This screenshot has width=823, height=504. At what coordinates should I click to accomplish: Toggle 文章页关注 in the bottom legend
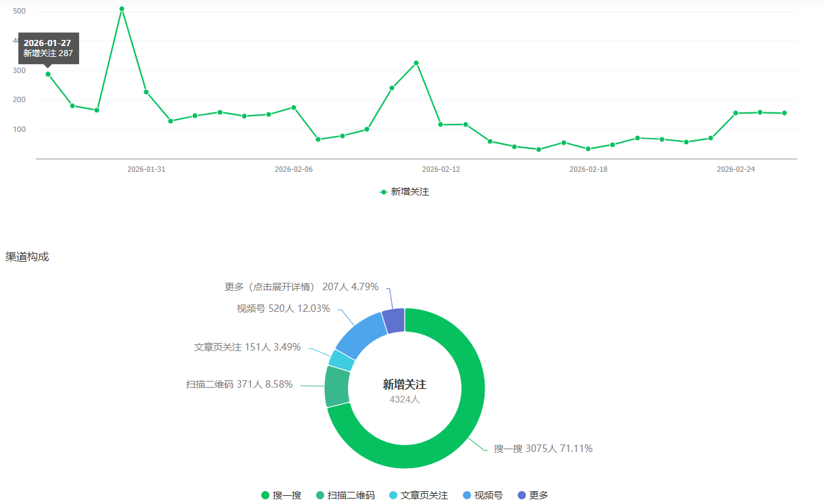point(418,495)
